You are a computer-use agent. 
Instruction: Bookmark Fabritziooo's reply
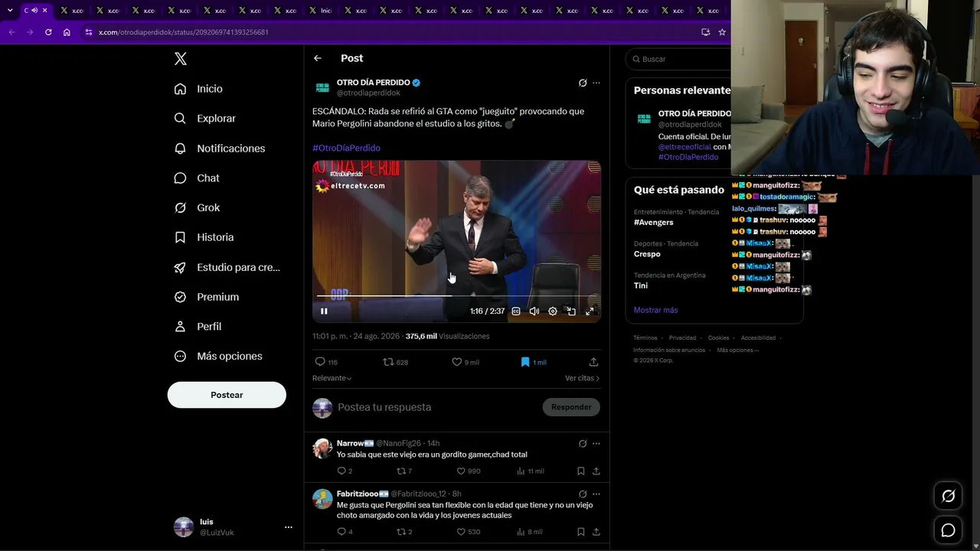580,532
